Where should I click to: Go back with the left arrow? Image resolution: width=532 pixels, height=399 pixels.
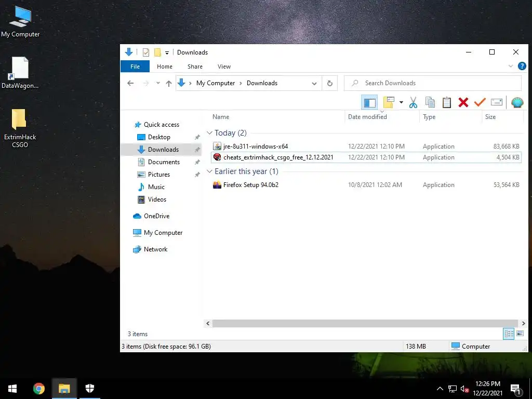(130, 83)
